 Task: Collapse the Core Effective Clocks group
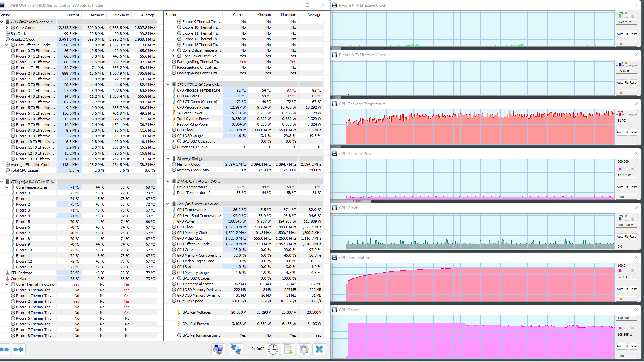click(x=7, y=45)
